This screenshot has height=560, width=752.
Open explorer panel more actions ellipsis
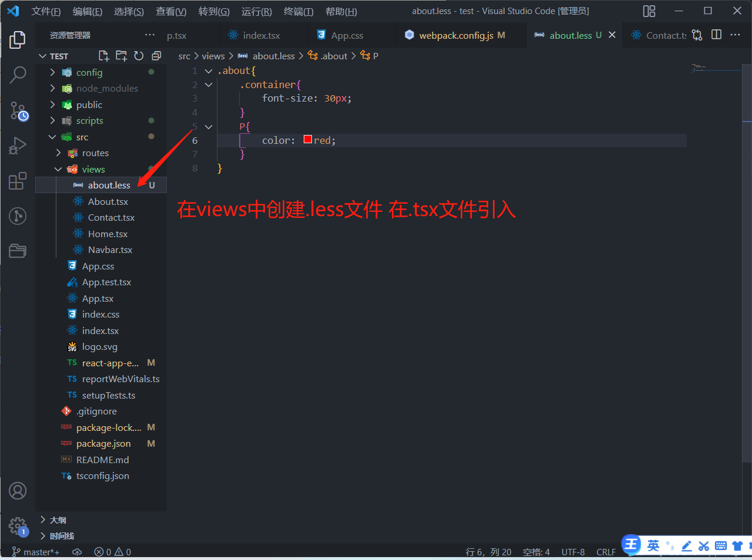[150, 35]
